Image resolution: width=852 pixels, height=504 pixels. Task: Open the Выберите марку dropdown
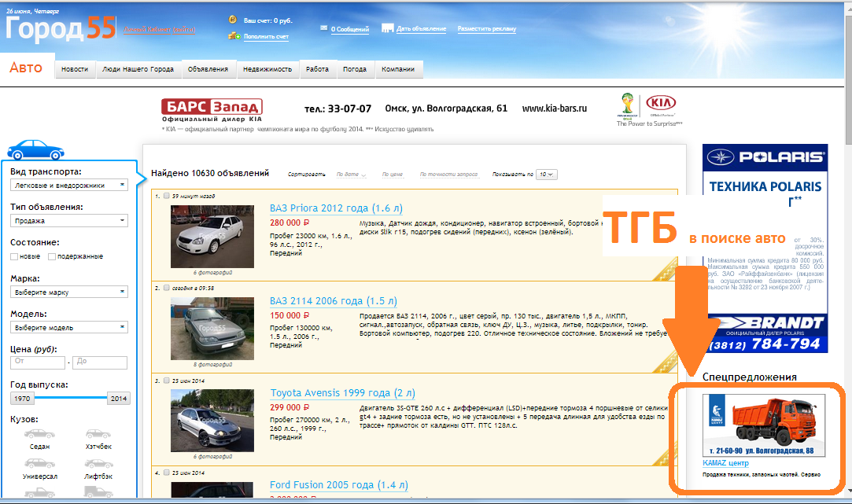click(69, 292)
